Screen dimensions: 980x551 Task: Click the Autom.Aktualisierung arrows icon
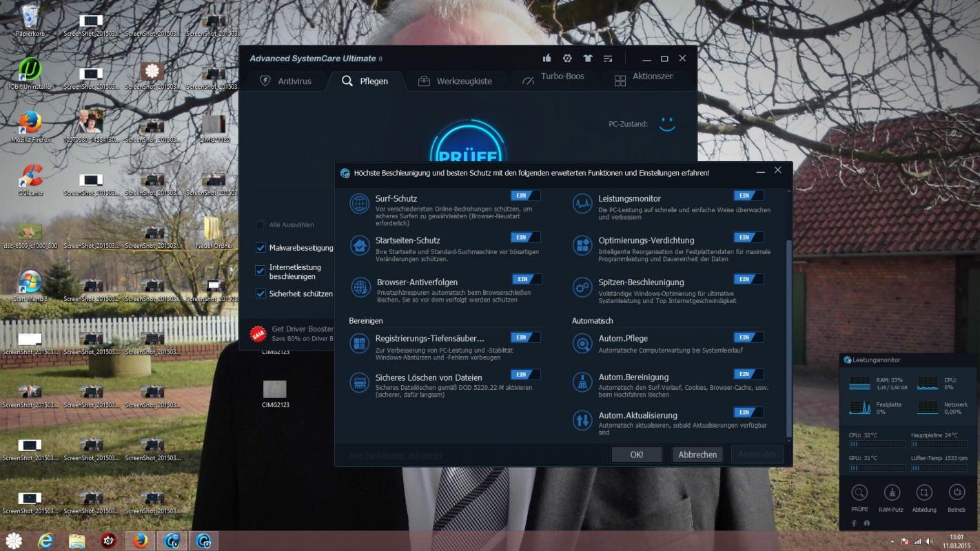tap(583, 420)
